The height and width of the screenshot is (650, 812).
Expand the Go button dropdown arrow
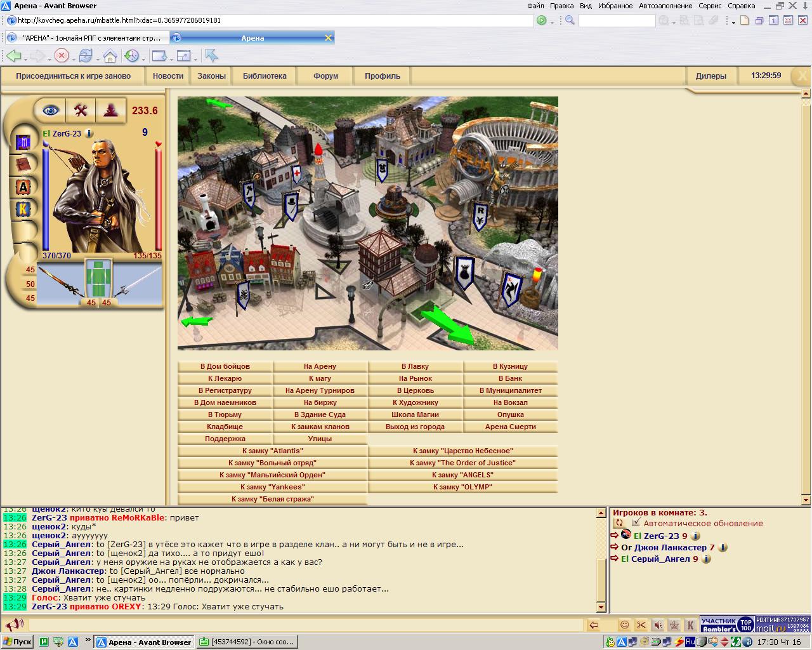pos(552,22)
